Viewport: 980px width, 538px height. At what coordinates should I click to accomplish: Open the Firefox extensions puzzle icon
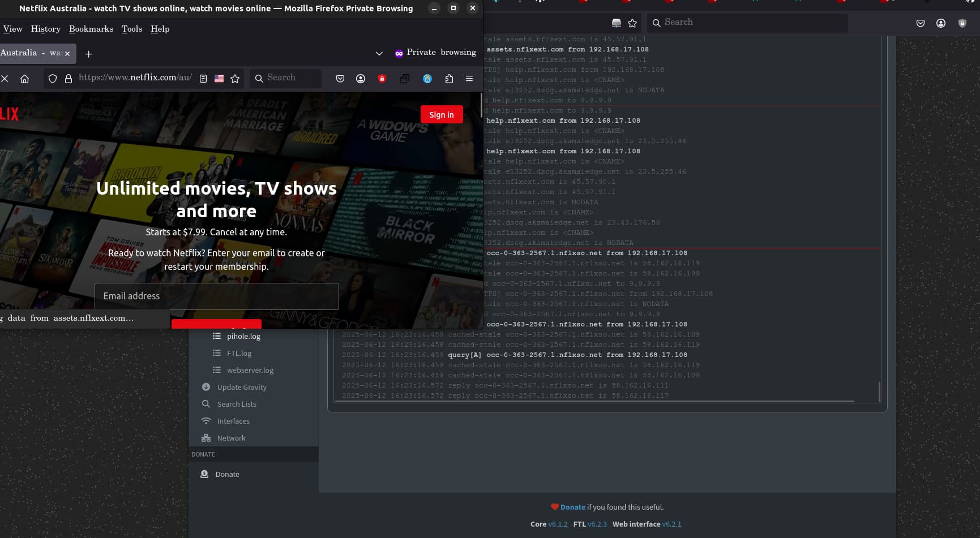[449, 79]
